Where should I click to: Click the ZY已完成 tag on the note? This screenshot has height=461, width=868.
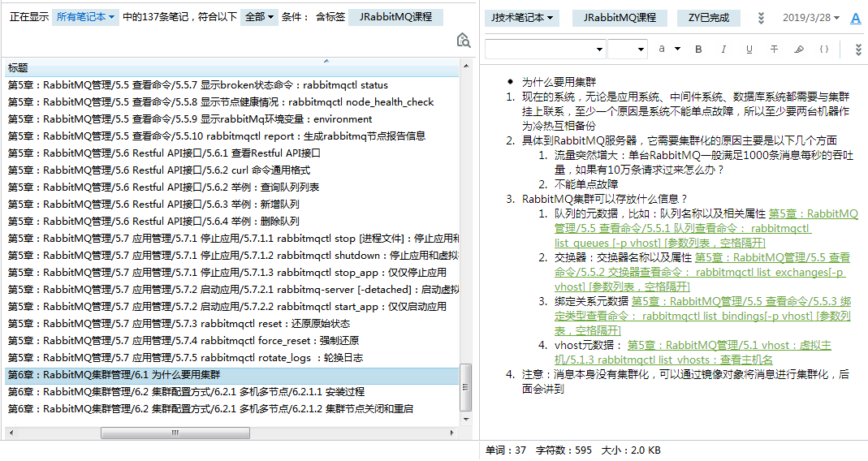[x=709, y=18]
